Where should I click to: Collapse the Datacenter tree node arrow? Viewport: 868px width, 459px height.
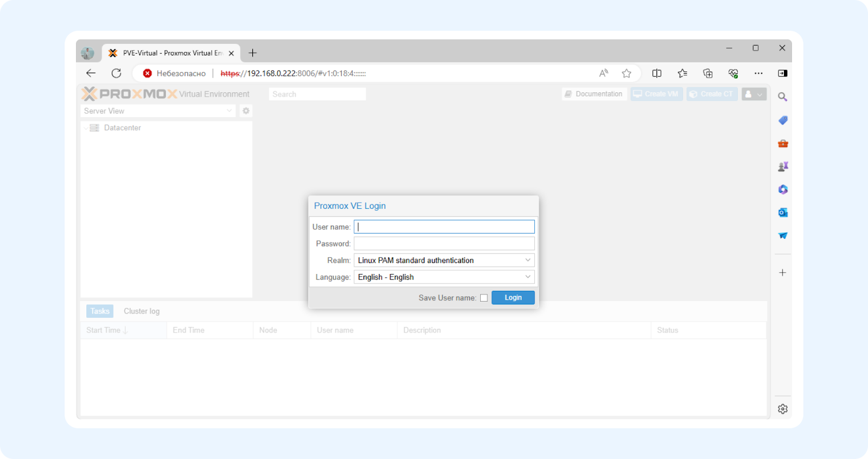coord(86,128)
